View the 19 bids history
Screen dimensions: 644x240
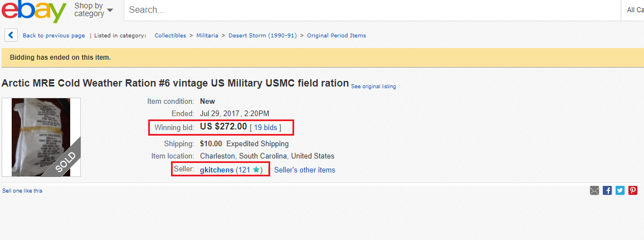point(265,127)
